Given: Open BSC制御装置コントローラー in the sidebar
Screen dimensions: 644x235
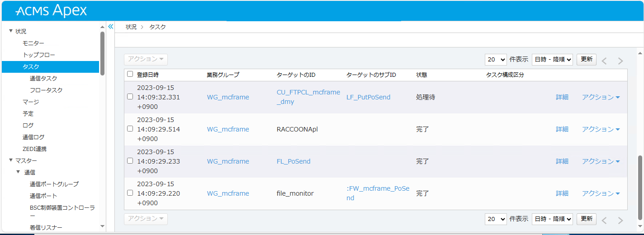Looking at the screenshot, I should [x=62, y=212].
